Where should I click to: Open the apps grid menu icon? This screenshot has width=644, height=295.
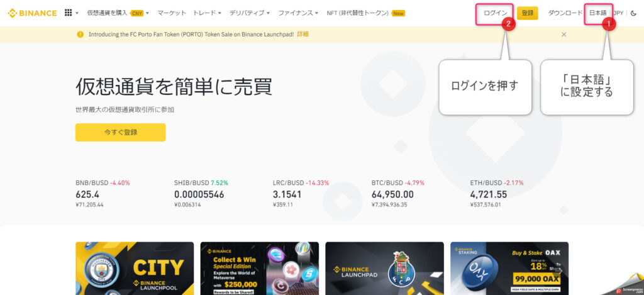point(69,13)
